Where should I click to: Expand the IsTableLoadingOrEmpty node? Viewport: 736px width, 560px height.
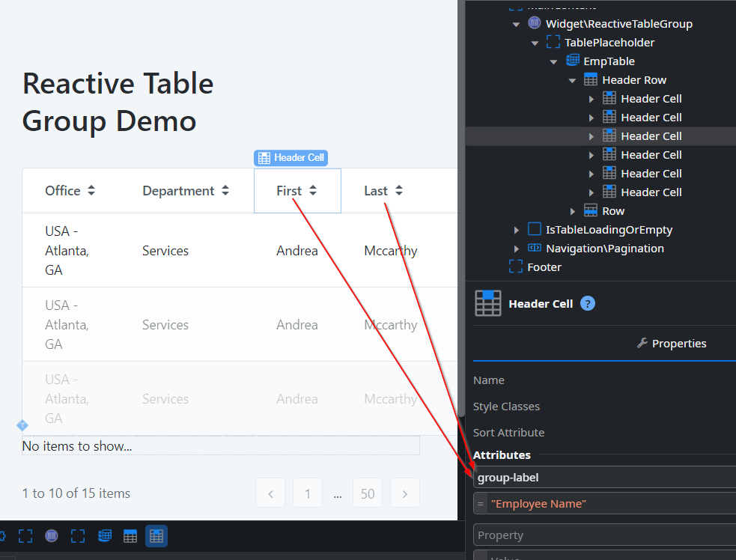tap(515, 229)
